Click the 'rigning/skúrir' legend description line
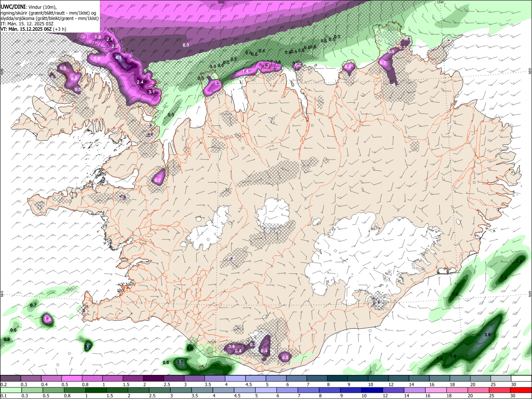 click(x=48, y=12)
